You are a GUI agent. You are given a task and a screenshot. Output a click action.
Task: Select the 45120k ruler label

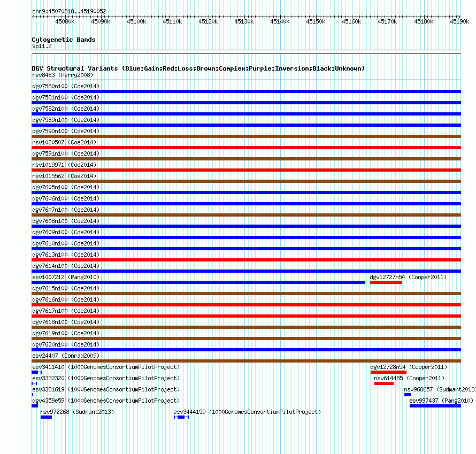(x=208, y=21)
